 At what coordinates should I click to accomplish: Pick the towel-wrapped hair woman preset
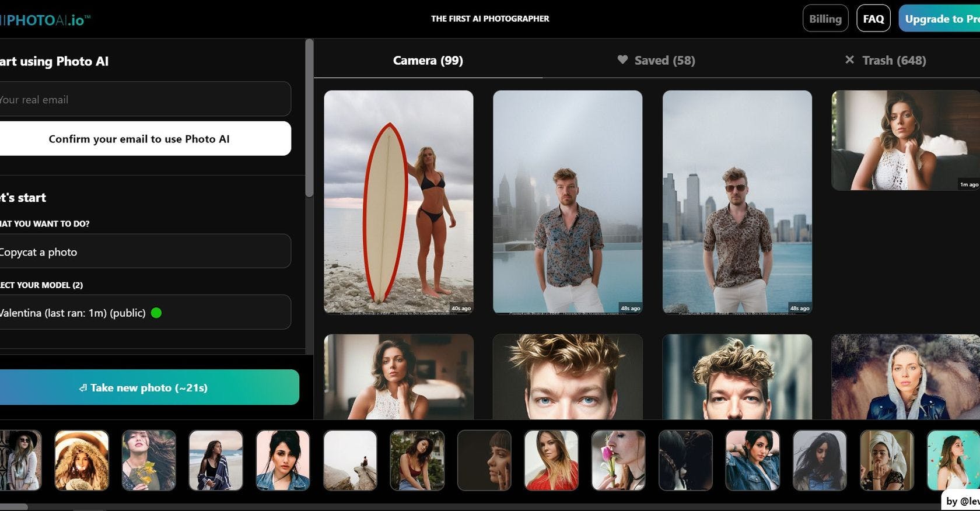887,460
